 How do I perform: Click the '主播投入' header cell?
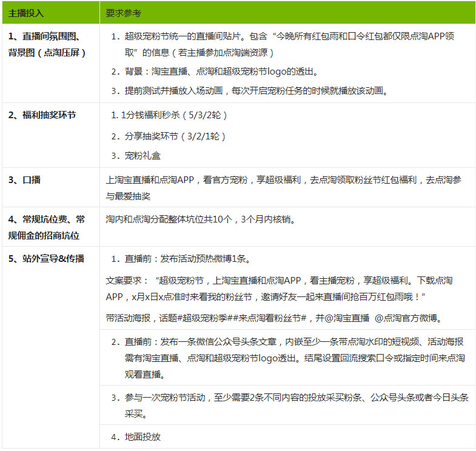[51, 13]
